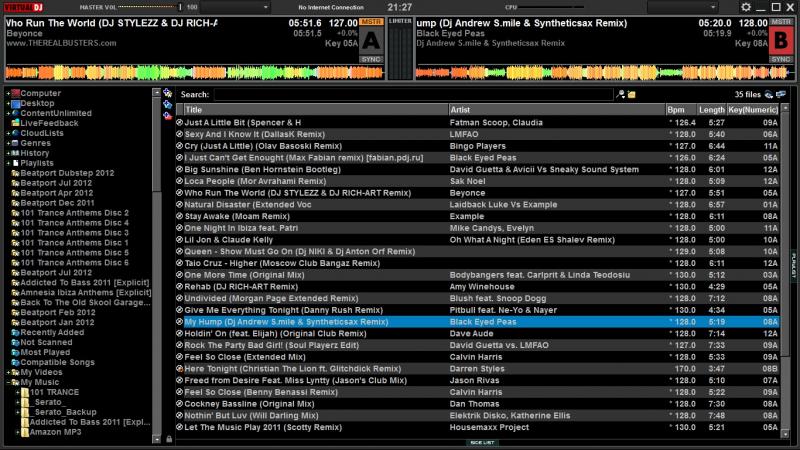Expand the Computer tree node
The width and height of the screenshot is (800, 450).
8,93
